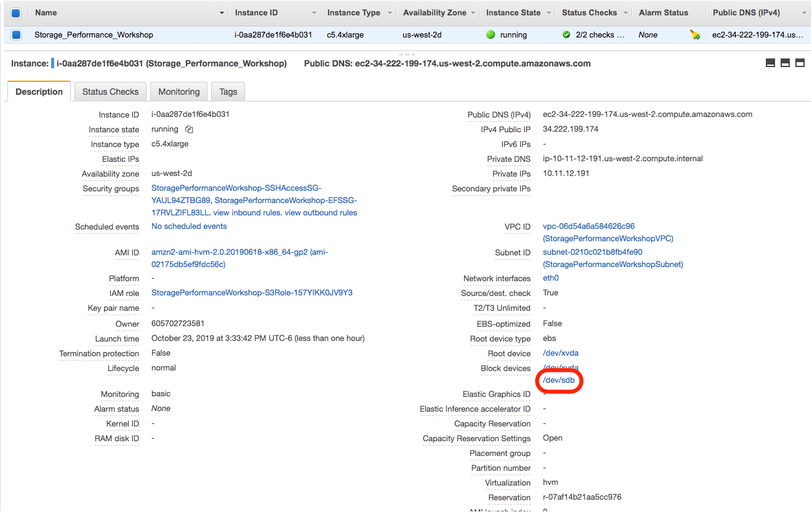This screenshot has width=812, height=512.
Task: Click the EBS-optimized label
Action: pos(504,324)
